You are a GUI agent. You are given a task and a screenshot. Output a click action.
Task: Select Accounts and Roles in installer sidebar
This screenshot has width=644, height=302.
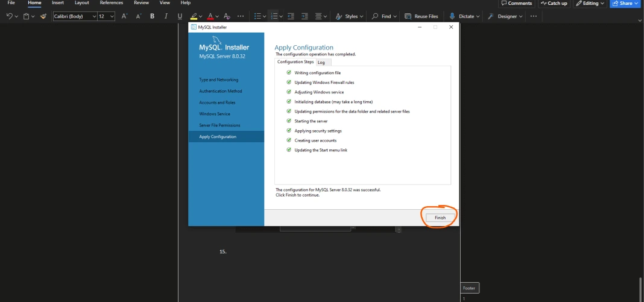click(217, 102)
